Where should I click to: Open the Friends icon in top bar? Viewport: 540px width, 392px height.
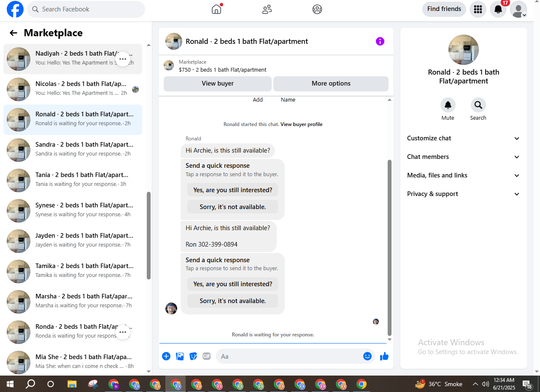click(x=267, y=9)
